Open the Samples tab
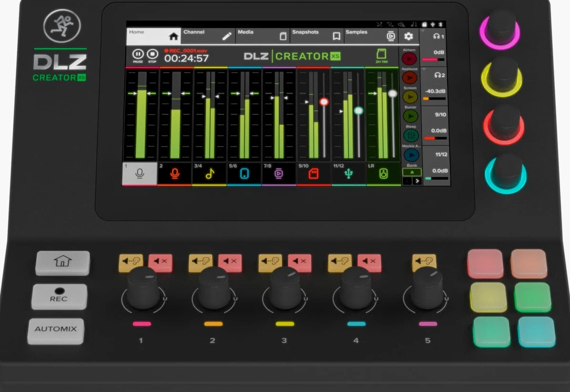 click(371, 36)
